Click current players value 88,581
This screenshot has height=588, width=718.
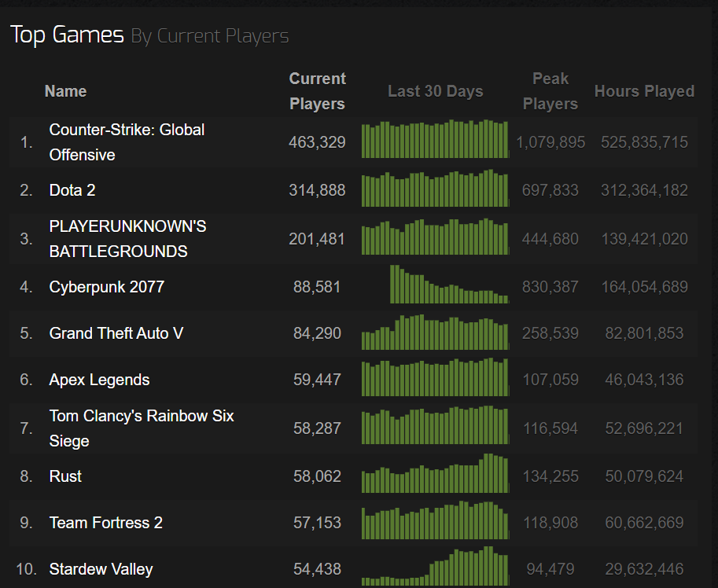coord(317,287)
